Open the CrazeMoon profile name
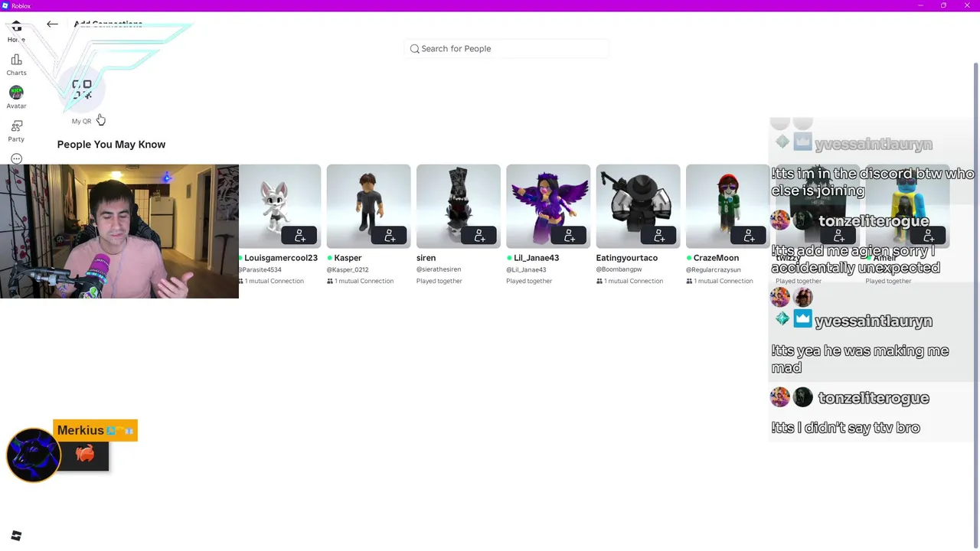 (716, 258)
